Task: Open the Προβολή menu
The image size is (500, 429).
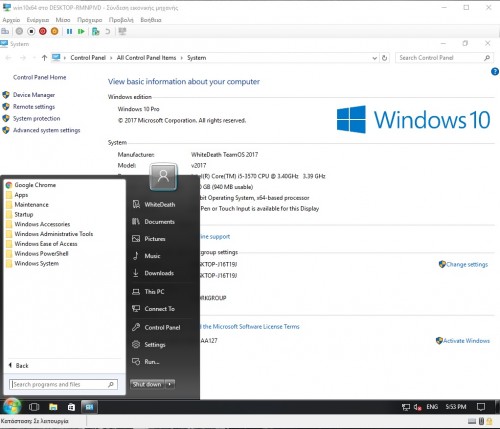Action: pos(121,20)
